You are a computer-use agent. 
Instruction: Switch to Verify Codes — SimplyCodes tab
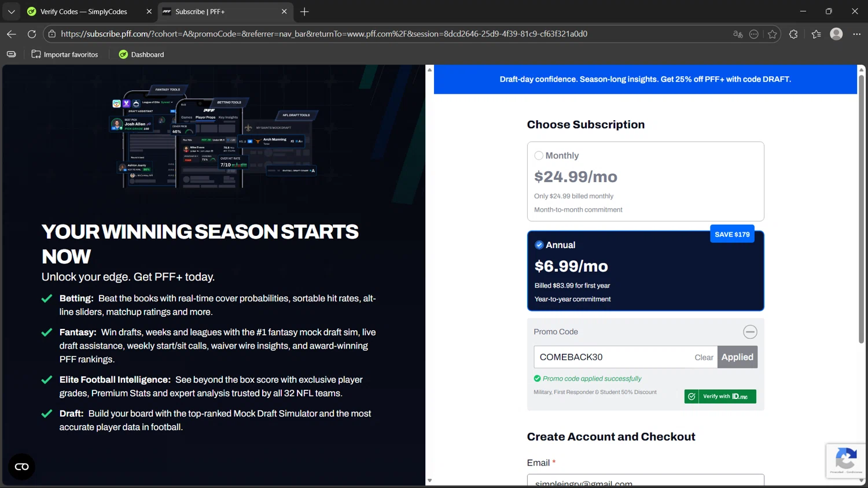[84, 12]
